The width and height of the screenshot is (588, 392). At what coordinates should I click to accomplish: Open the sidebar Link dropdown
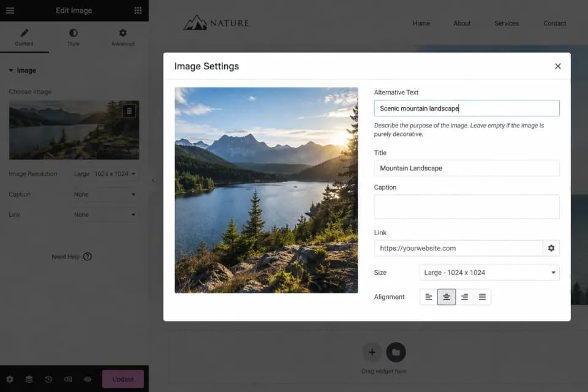point(105,214)
